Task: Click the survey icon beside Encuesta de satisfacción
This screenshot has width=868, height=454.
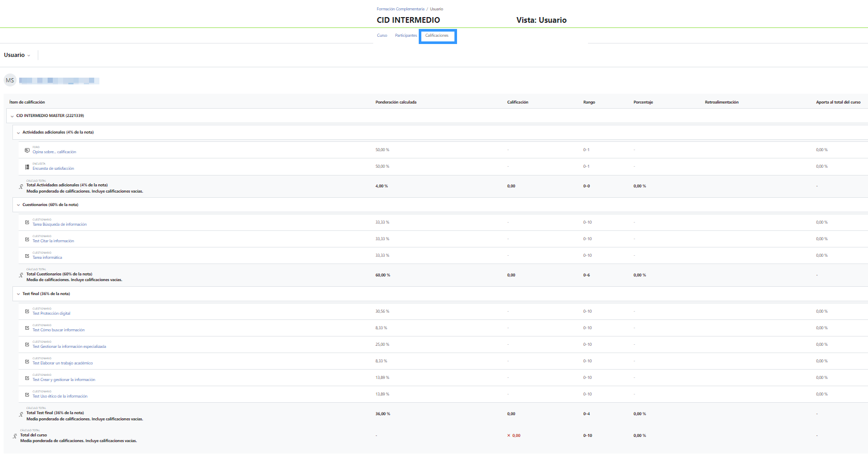Action: click(x=27, y=167)
